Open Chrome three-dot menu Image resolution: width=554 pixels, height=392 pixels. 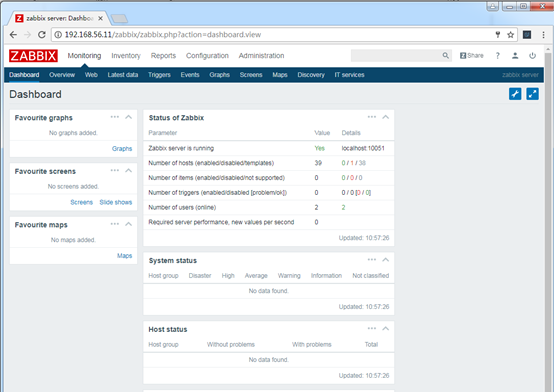tap(543, 35)
